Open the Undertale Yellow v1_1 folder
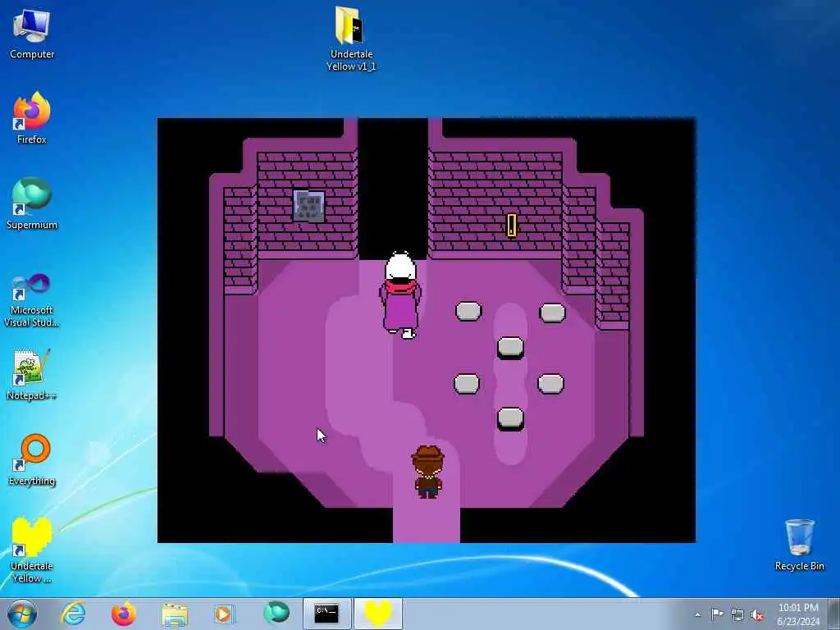Image resolution: width=840 pixels, height=630 pixels. [351, 39]
